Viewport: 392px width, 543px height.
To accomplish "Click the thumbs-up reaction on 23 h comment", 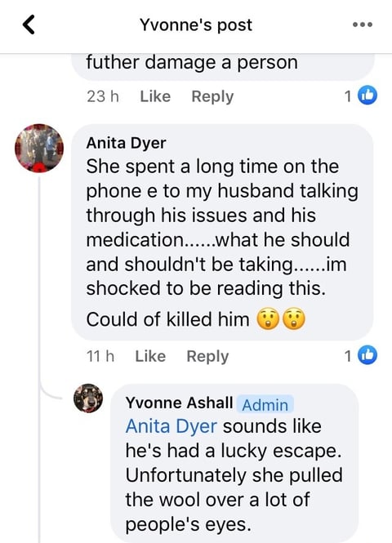I will 367,96.
